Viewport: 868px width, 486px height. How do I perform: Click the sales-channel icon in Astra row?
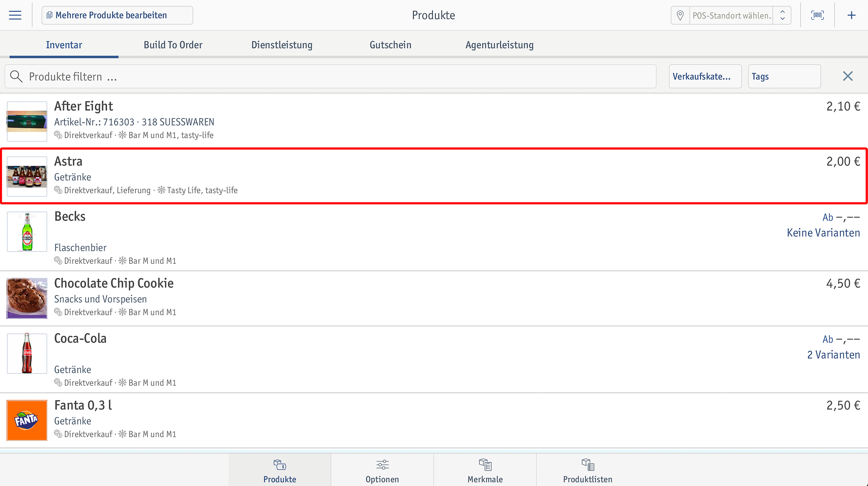pyautogui.click(x=58, y=190)
